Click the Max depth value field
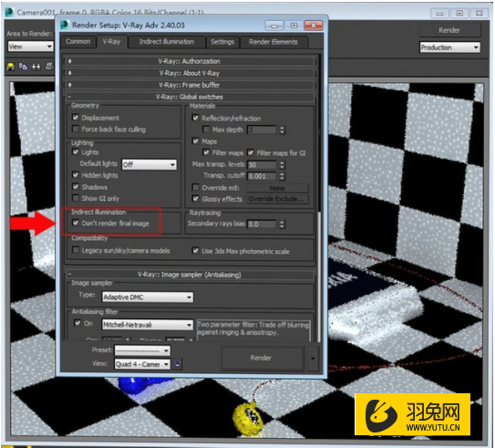The image size is (495, 448). pos(262,130)
